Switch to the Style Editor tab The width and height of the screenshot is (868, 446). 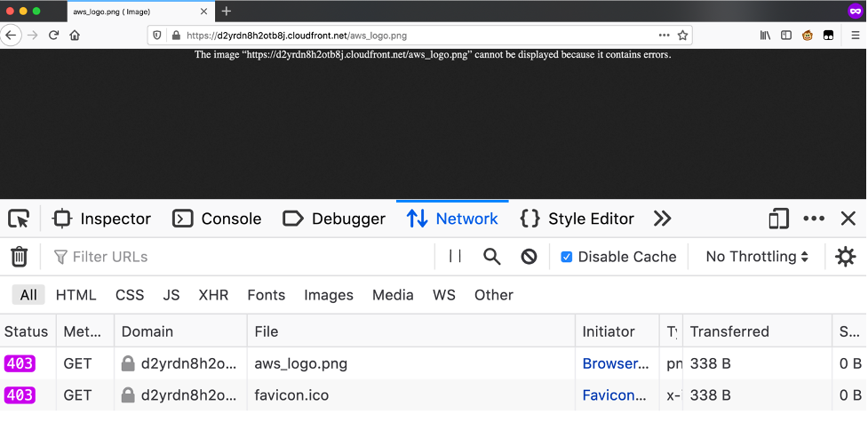pos(577,219)
